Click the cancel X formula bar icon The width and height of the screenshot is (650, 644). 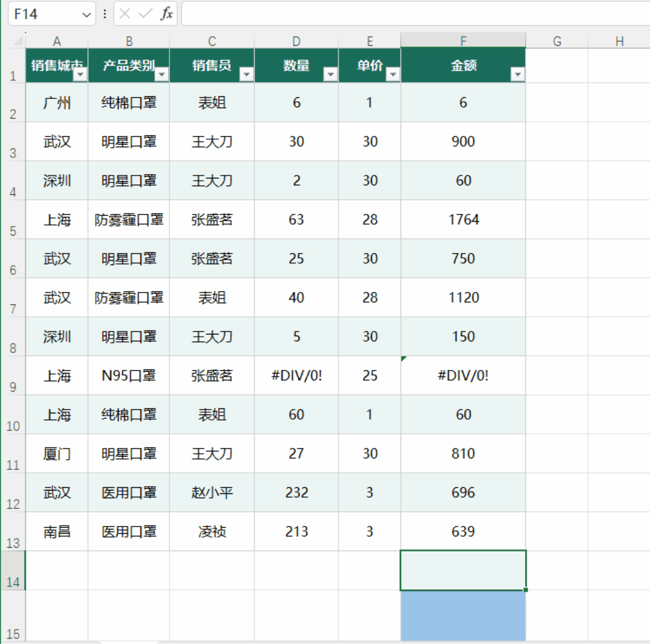pos(125,14)
